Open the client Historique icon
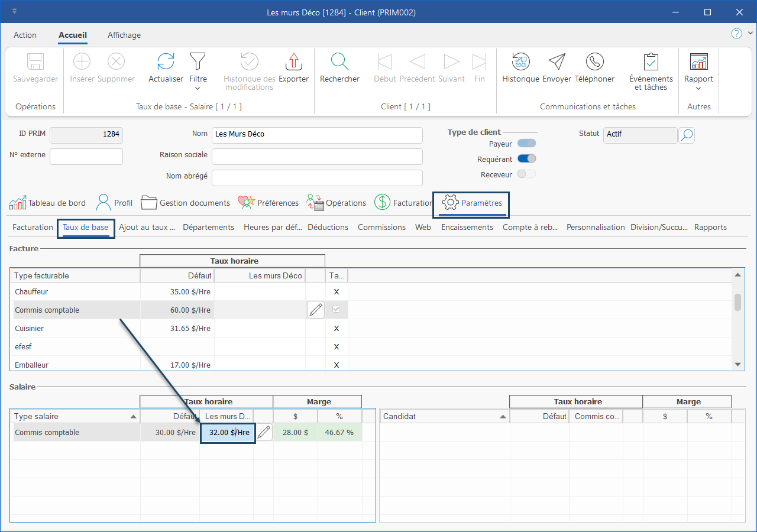 520,62
